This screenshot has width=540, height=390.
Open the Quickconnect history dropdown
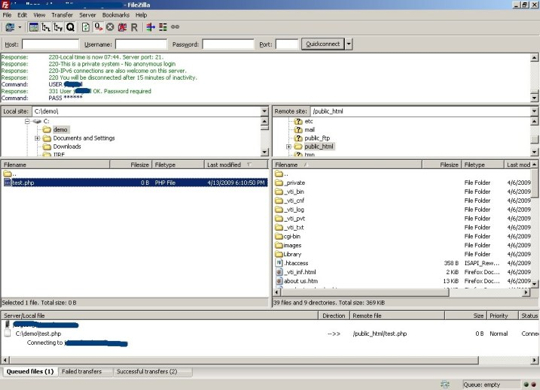(x=349, y=44)
